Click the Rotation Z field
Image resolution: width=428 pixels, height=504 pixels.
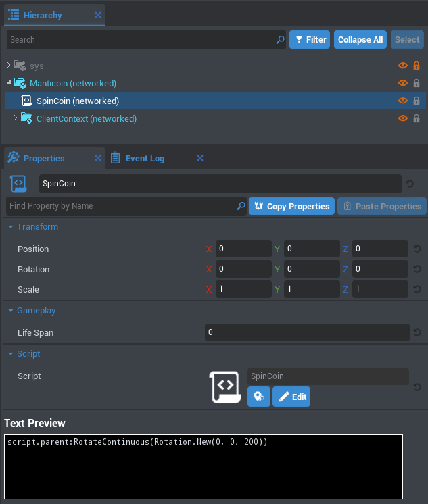380,269
